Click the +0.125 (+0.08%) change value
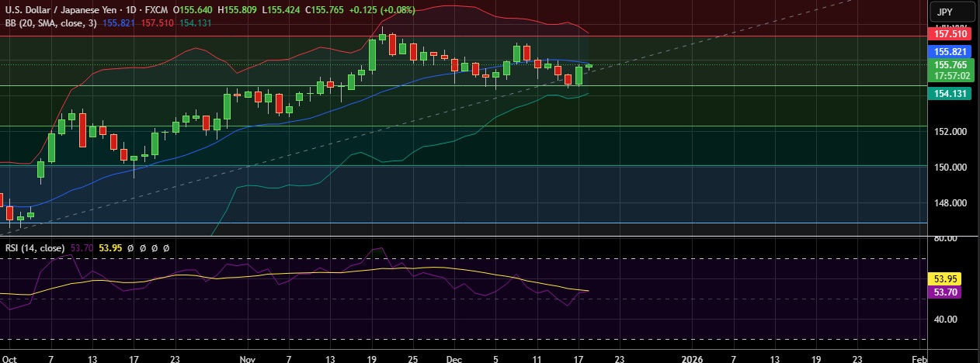The width and height of the screenshot is (980, 363). click(x=383, y=10)
